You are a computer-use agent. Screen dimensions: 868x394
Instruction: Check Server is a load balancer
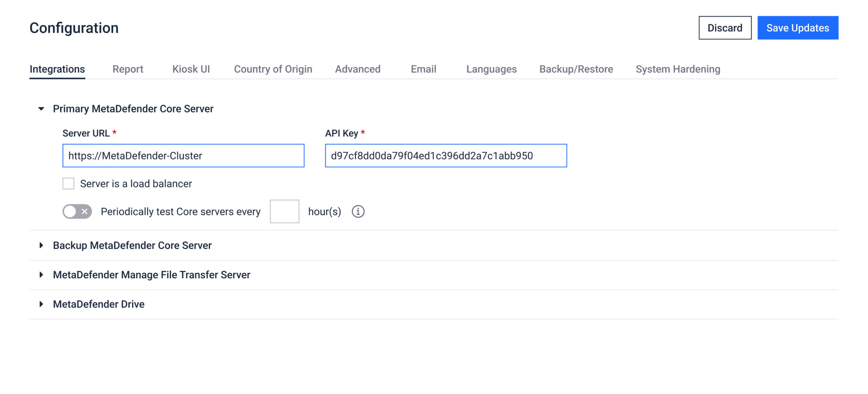point(68,184)
